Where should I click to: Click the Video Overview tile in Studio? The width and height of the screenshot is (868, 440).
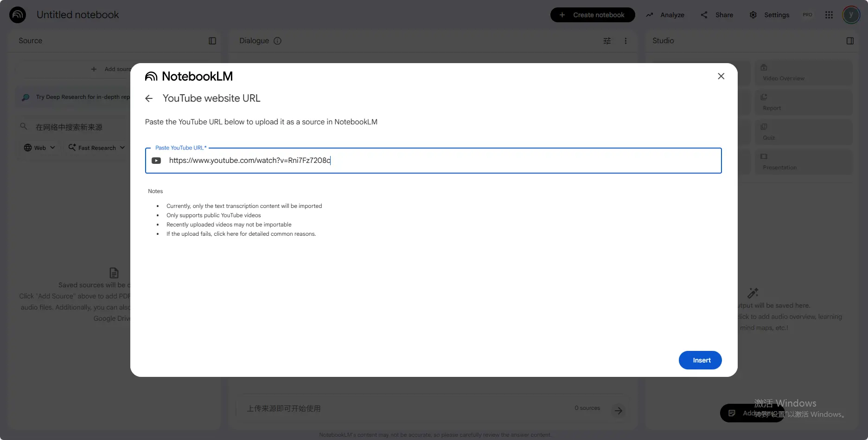point(804,73)
